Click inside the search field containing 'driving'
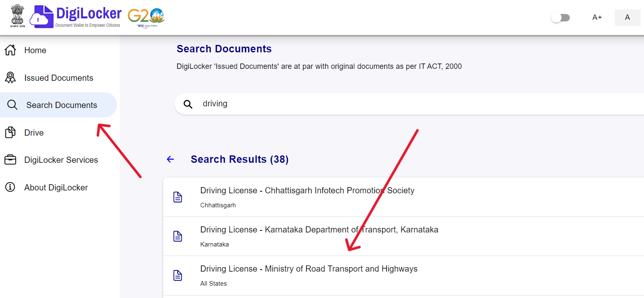The height and width of the screenshot is (298, 644). coord(289,103)
